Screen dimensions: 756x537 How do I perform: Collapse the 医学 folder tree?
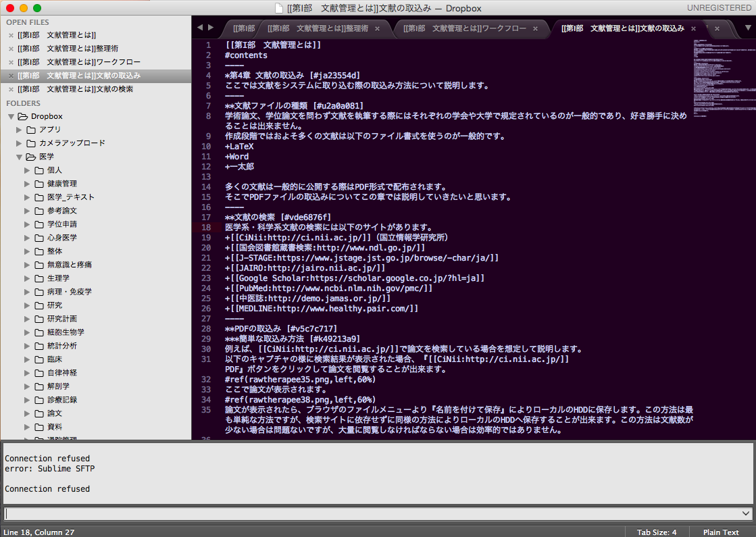(x=19, y=156)
